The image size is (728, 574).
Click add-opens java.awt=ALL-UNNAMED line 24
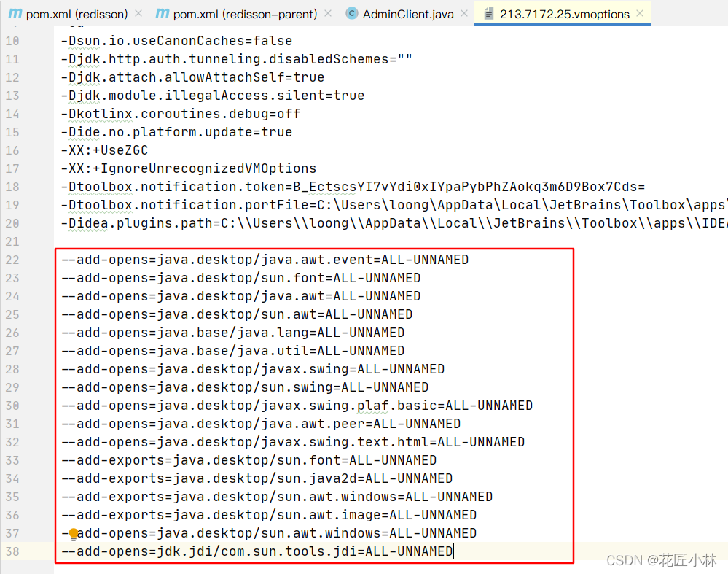pyautogui.click(x=240, y=296)
